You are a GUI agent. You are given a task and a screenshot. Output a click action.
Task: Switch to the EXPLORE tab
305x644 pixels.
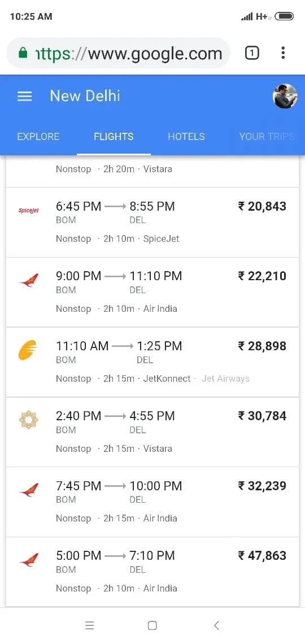tap(38, 136)
